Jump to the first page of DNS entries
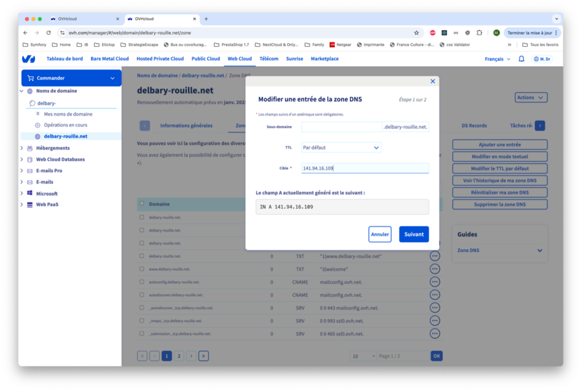Screen dimensions: 583x392 (142, 356)
